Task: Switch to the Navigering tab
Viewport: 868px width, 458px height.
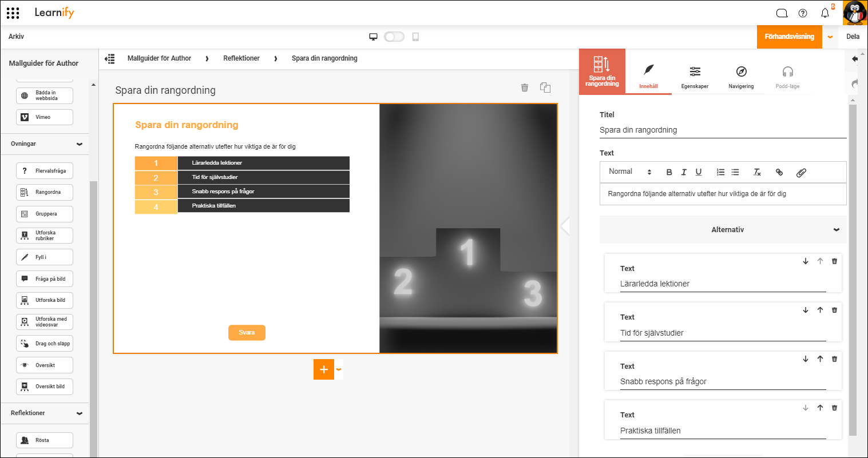Action: [x=741, y=77]
